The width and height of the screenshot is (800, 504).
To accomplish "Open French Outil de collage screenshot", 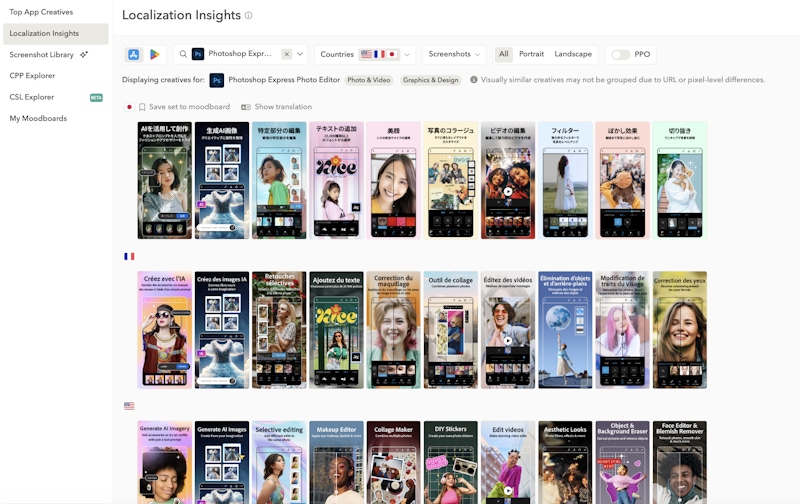I will [451, 330].
